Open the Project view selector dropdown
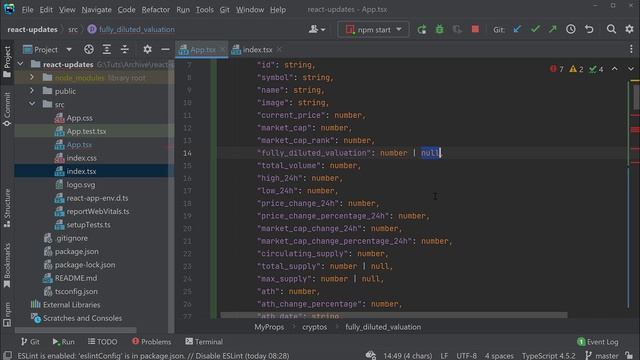Image resolution: width=640 pixels, height=360 pixels. click(x=47, y=49)
